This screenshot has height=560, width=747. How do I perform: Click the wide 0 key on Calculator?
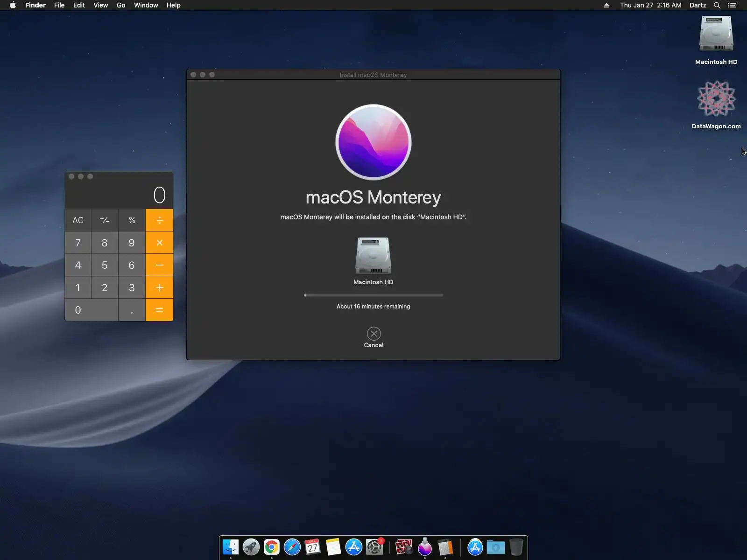tap(92, 310)
